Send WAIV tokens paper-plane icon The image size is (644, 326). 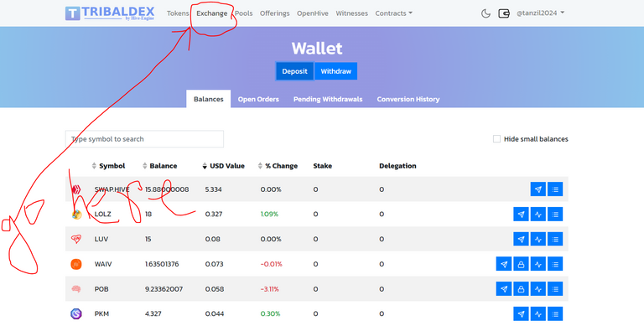(504, 264)
